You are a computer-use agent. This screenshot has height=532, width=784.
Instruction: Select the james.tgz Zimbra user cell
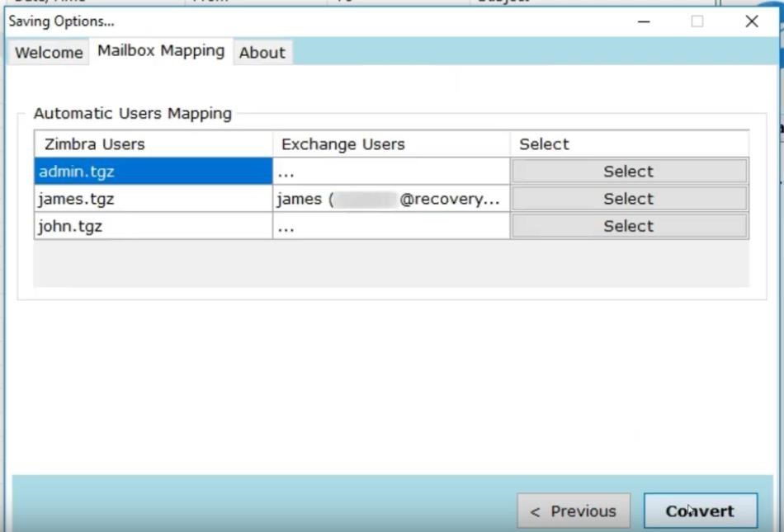[153, 199]
